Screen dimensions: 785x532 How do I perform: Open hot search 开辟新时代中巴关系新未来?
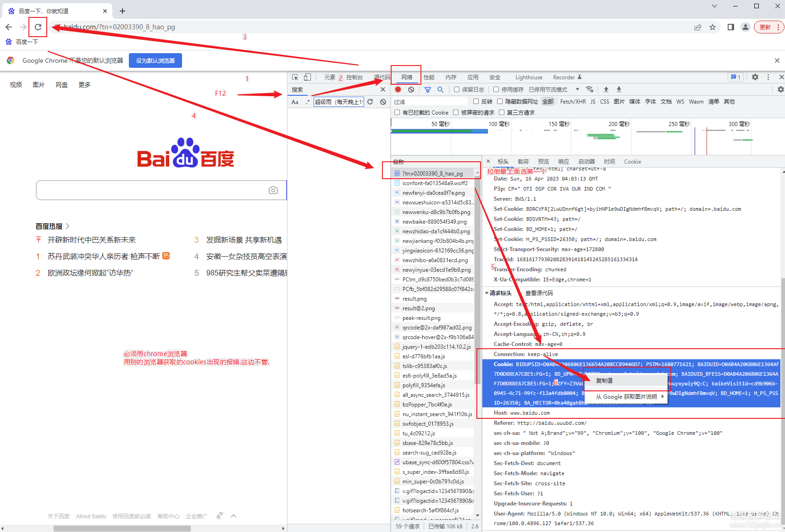92,240
